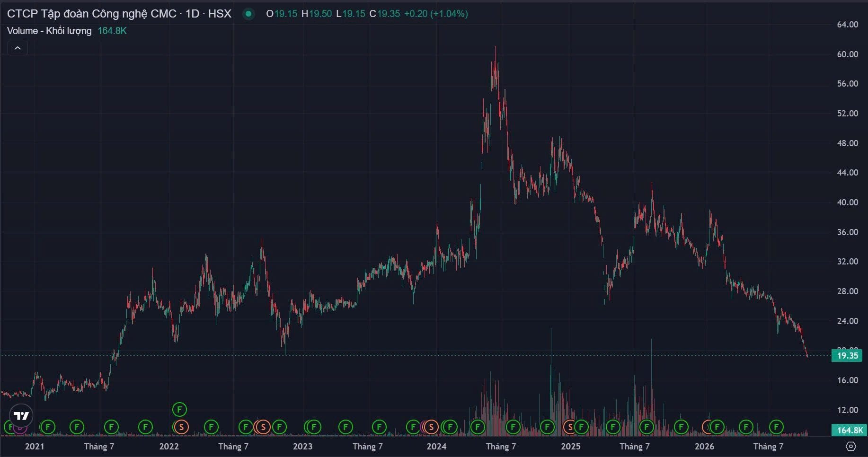Click the 16.00 price axis label
868x457 pixels.
[x=847, y=380]
